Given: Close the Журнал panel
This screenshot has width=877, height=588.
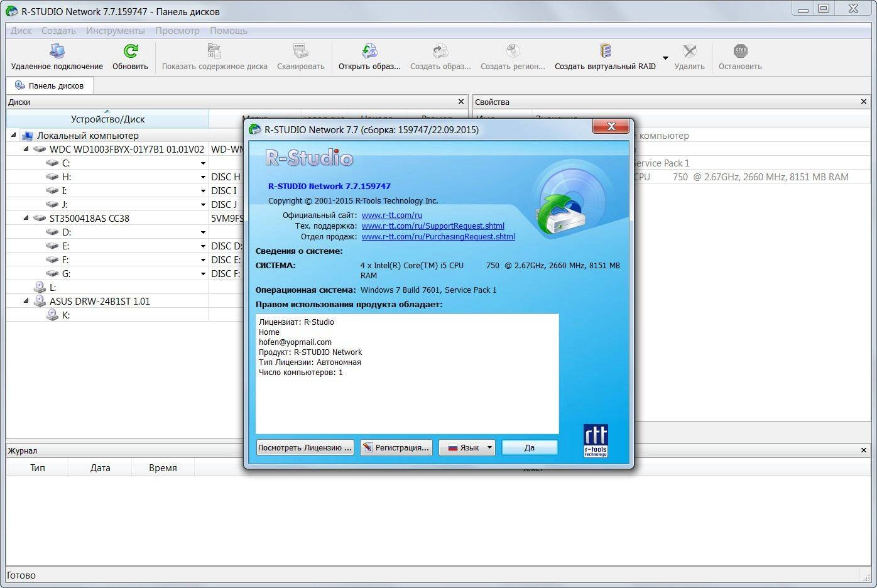Looking at the screenshot, I should [x=864, y=450].
